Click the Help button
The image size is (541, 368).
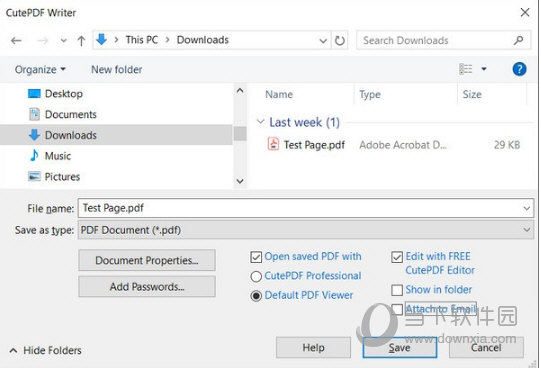point(313,347)
